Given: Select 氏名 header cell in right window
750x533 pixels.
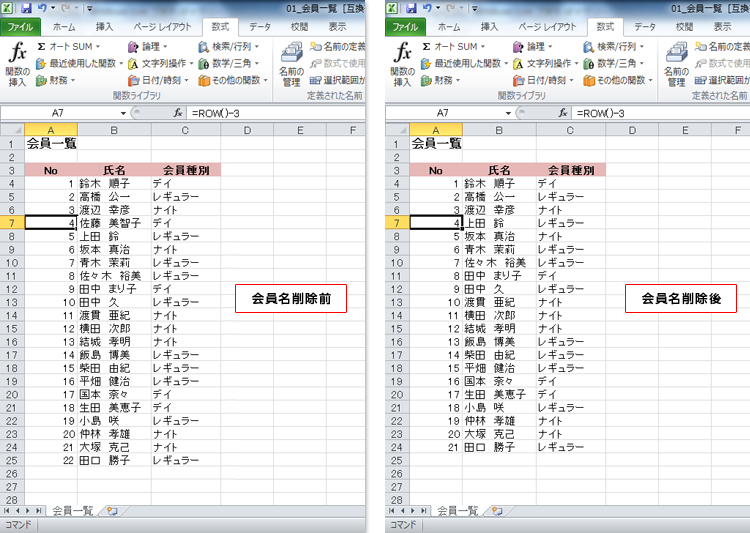Looking at the screenshot, I should click(499, 170).
